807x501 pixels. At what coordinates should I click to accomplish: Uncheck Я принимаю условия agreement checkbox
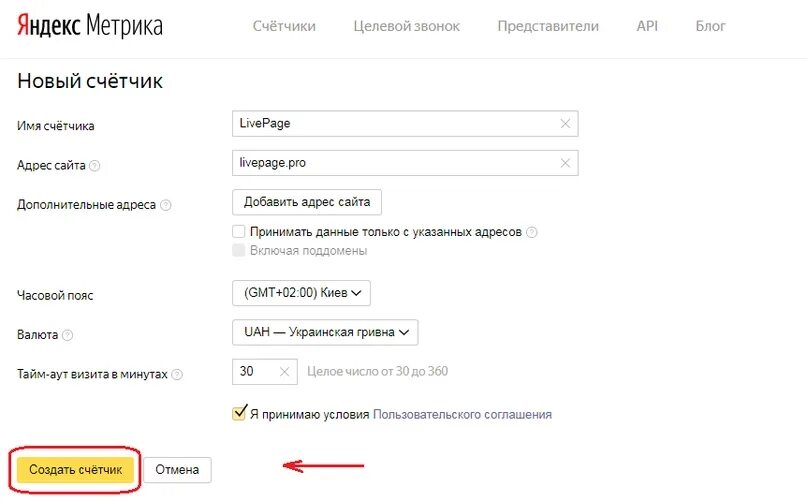(239, 413)
